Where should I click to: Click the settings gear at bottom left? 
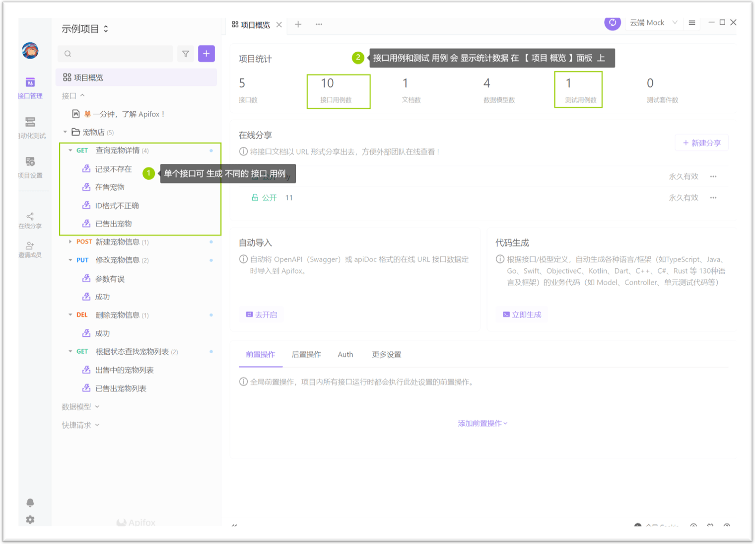pyautogui.click(x=30, y=519)
